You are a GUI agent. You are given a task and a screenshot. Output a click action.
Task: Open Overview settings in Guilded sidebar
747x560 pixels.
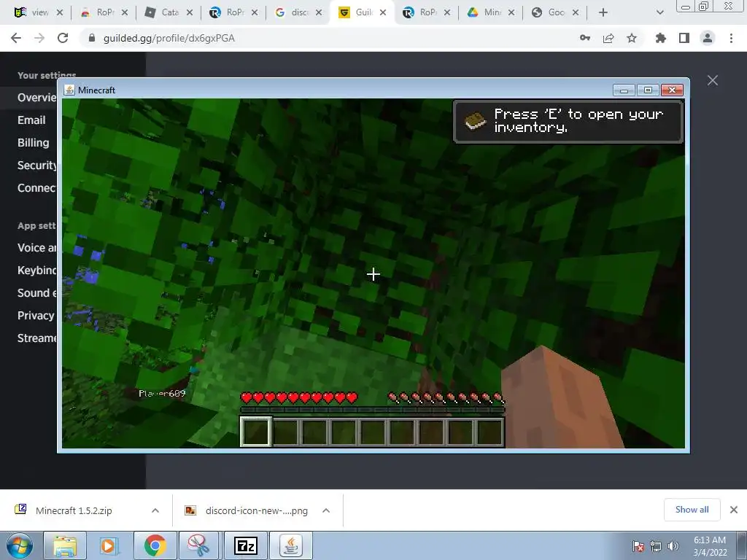point(36,98)
